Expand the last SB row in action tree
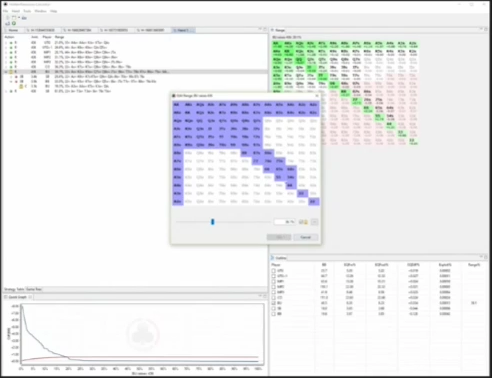This screenshot has height=378, width=492. click(x=6, y=91)
